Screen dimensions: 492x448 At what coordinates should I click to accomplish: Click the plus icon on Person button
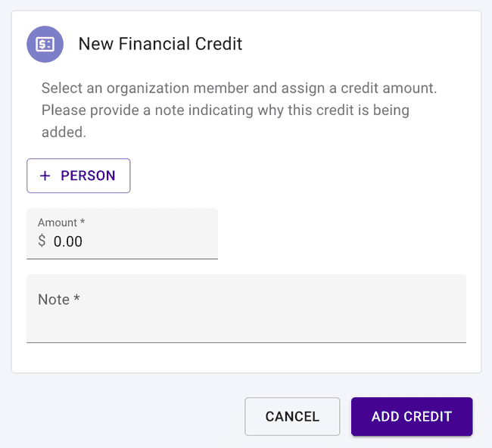pos(45,176)
